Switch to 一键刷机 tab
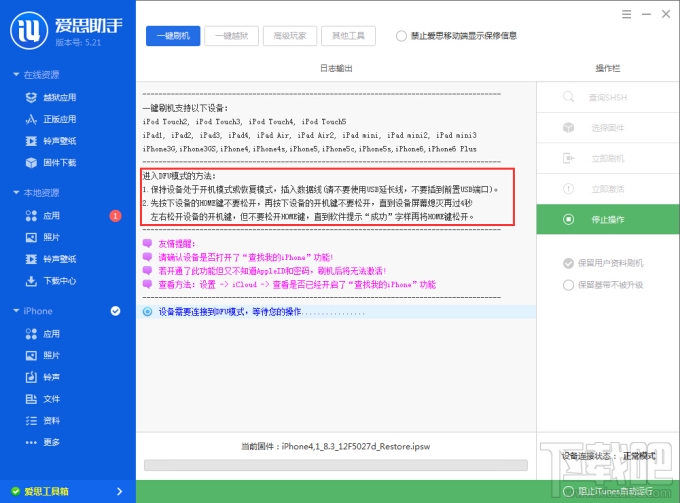The width and height of the screenshot is (680, 503). 173,36
